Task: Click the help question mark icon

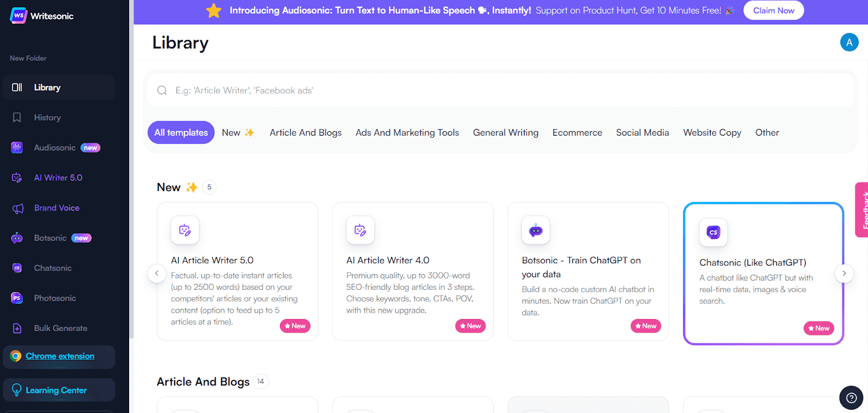Action: click(x=851, y=398)
